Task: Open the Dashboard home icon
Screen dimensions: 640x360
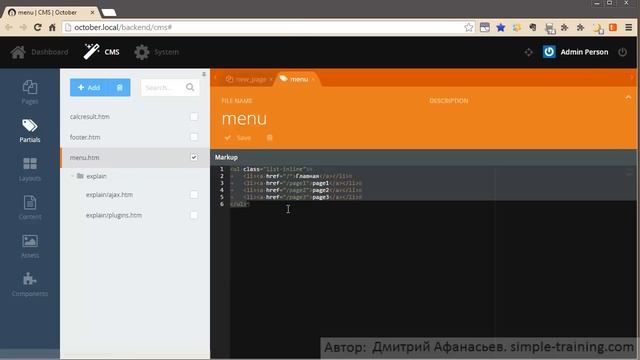Action: [x=18, y=52]
